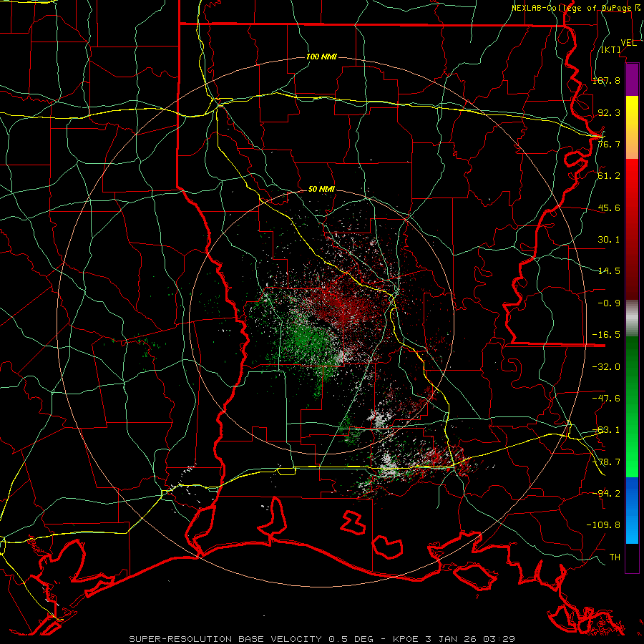Select the 107.8 velocity legend value

pos(606,80)
